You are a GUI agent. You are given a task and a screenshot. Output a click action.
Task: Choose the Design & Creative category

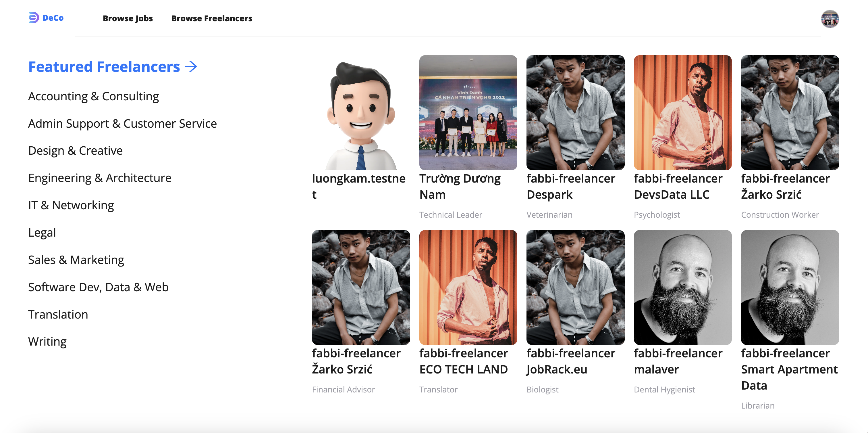point(75,150)
